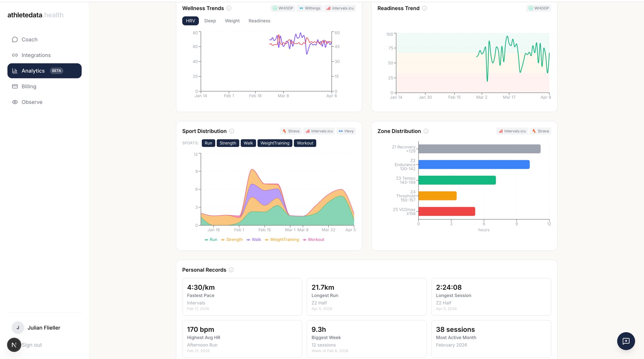Open the Coach page from sidebar
This screenshot has height=359, width=644.
point(30,40)
